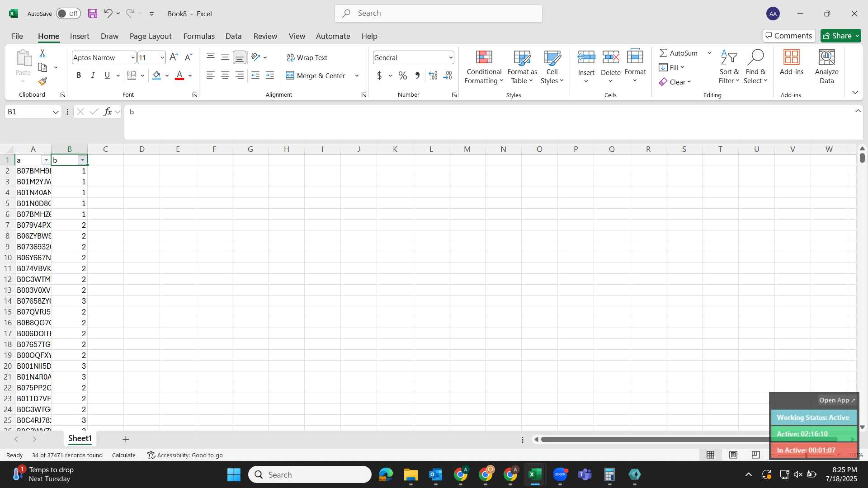Viewport: 868px width, 488px height.
Task: Click the Cut scissors icon
Action: 42,53
